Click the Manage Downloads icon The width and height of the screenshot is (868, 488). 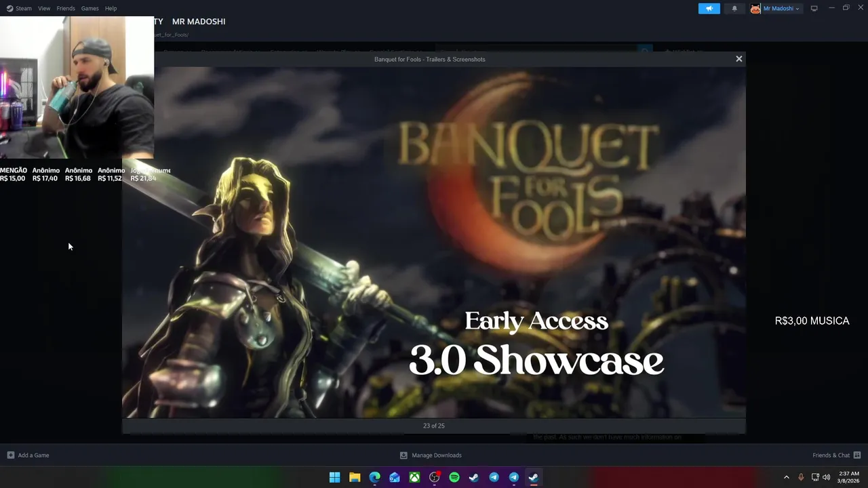point(403,455)
